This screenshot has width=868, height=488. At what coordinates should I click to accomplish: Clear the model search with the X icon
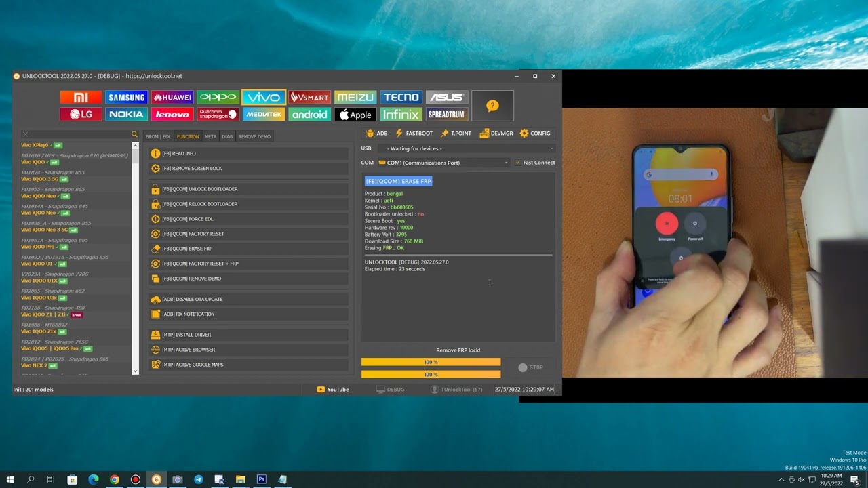point(25,134)
